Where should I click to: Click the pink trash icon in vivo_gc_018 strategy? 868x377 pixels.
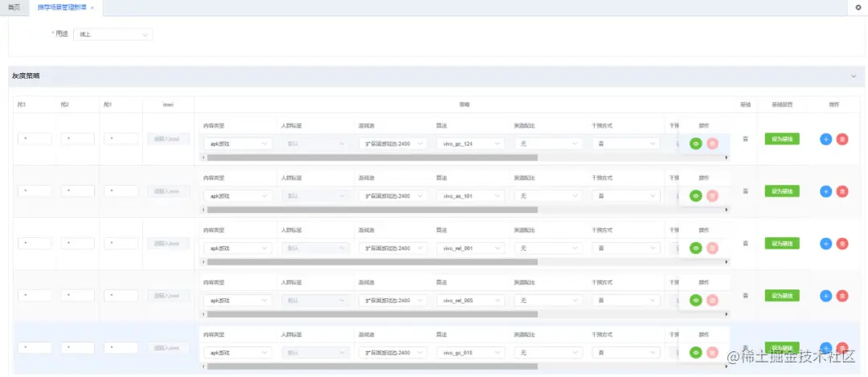712,352
